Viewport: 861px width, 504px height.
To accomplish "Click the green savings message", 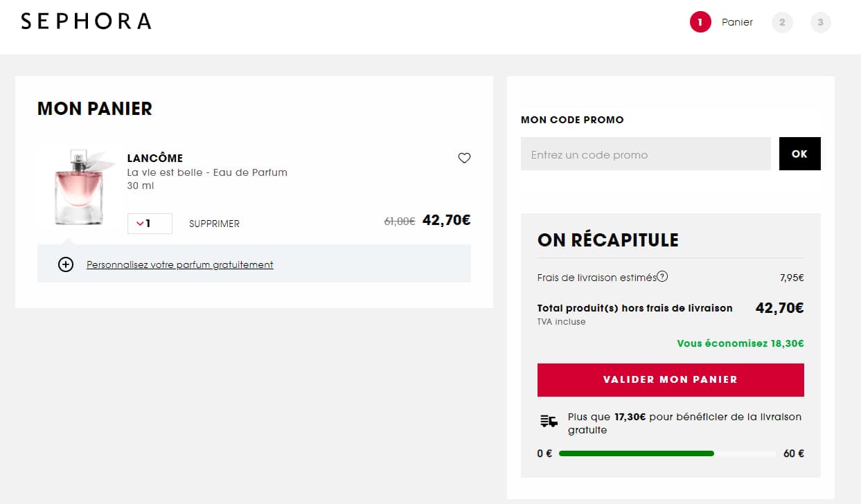I will pyautogui.click(x=740, y=343).
